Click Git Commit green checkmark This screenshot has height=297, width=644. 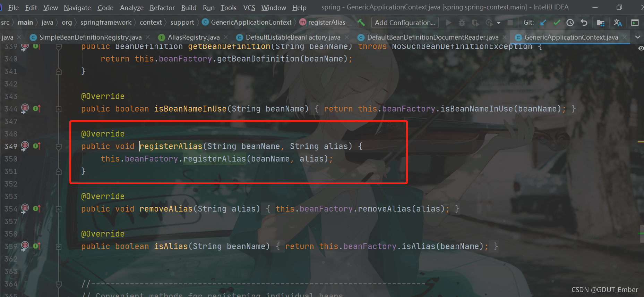point(557,23)
